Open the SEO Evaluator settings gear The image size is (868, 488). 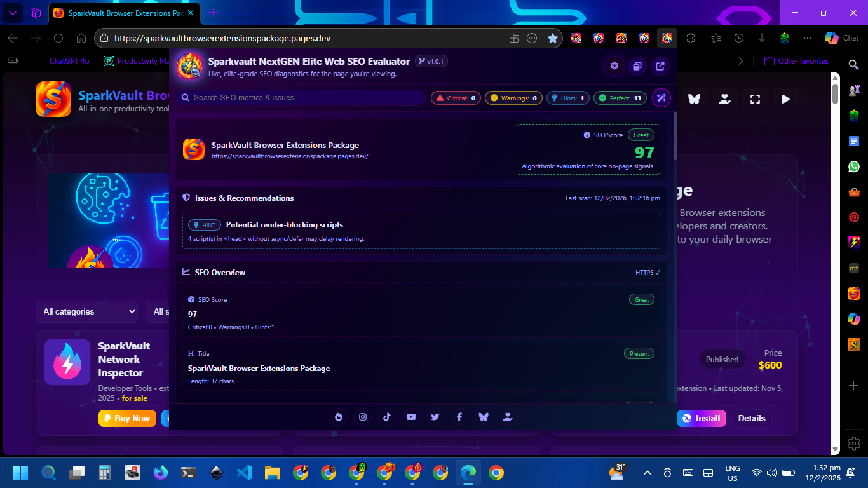[x=614, y=66]
